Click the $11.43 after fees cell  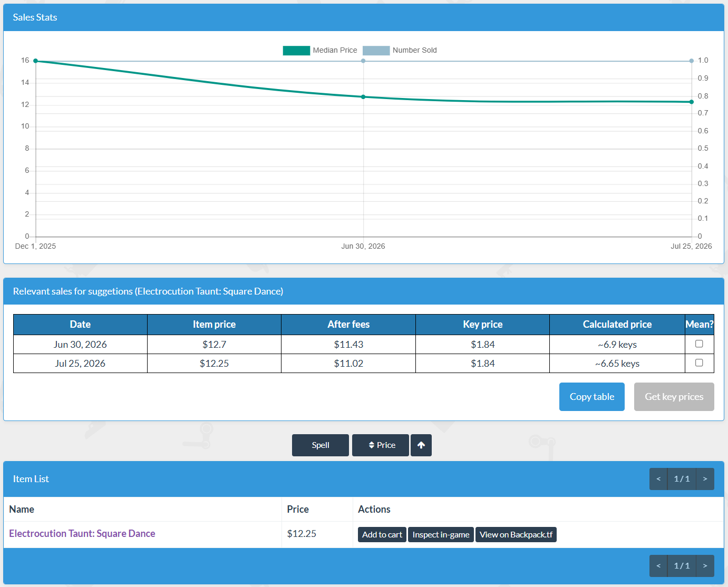[x=348, y=345]
